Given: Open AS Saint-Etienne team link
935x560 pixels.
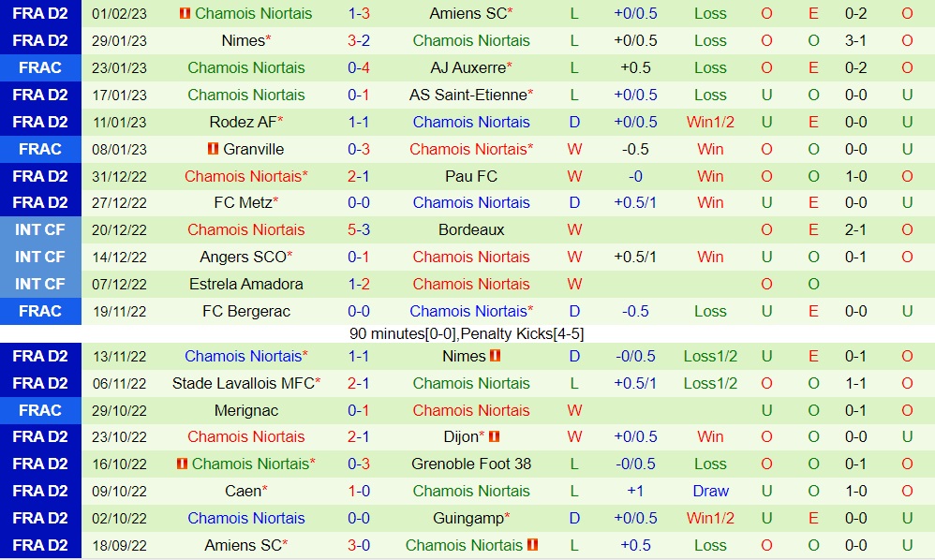Looking at the screenshot, I should point(467,95).
